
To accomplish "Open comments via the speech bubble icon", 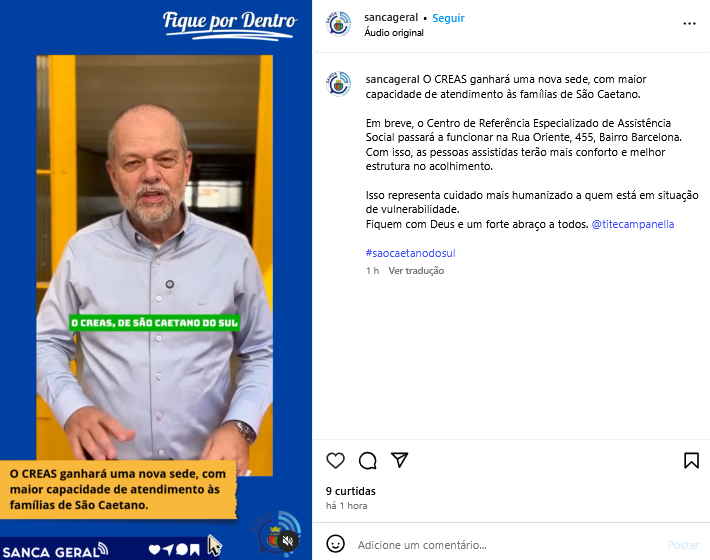I will pyautogui.click(x=367, y=460).
